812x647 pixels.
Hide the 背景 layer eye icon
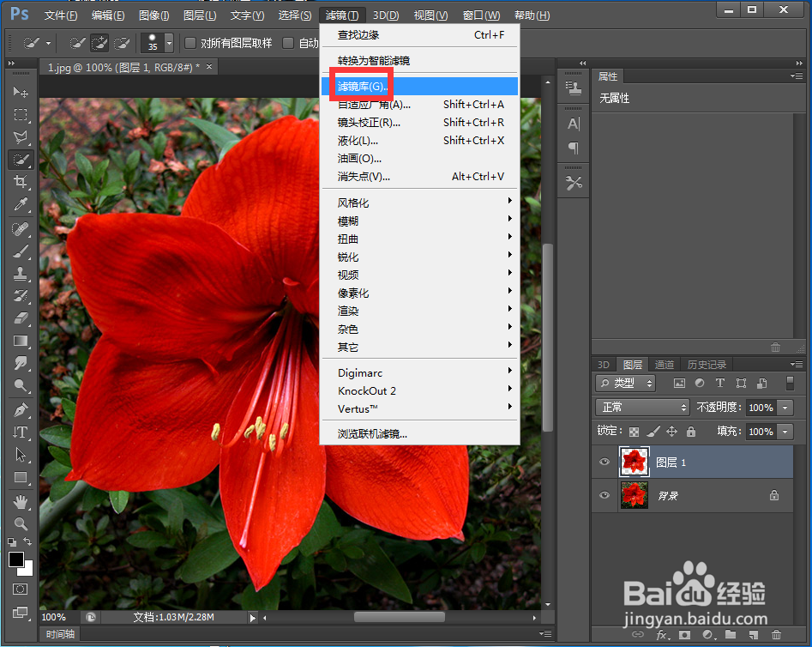[x=604, y=495]
